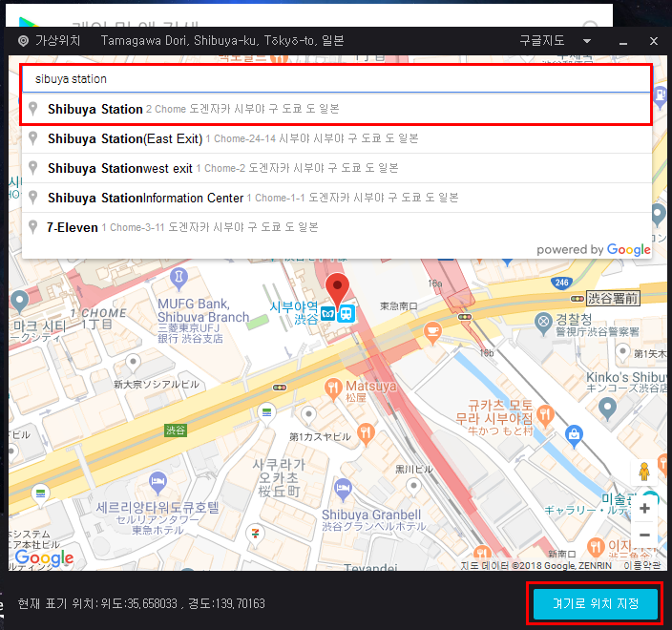Screen dimensions: 672x630
Task: Zoom in with the plus button
Action: pyautogui.click(x=644, y=509)
